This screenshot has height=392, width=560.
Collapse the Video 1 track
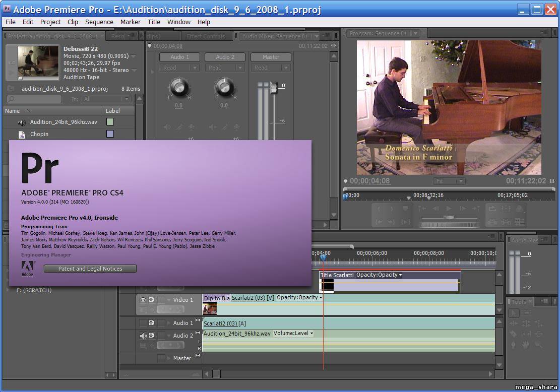pos(169,299)
